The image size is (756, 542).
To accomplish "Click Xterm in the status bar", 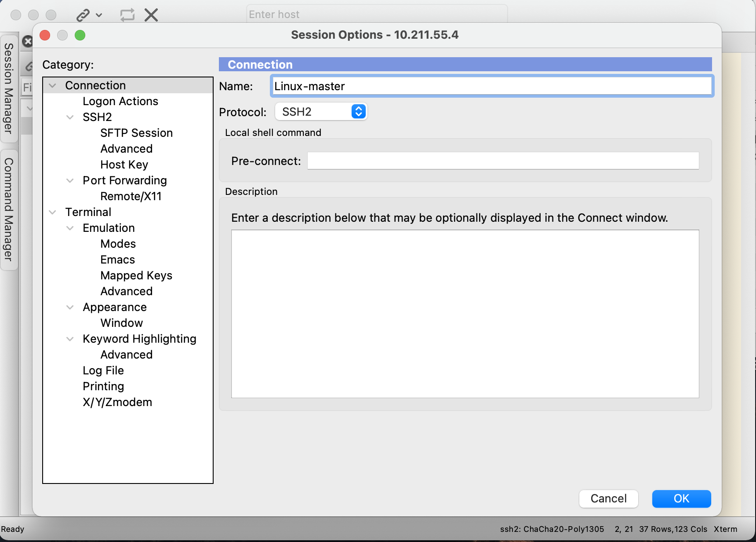I will (x=725, y=529).
